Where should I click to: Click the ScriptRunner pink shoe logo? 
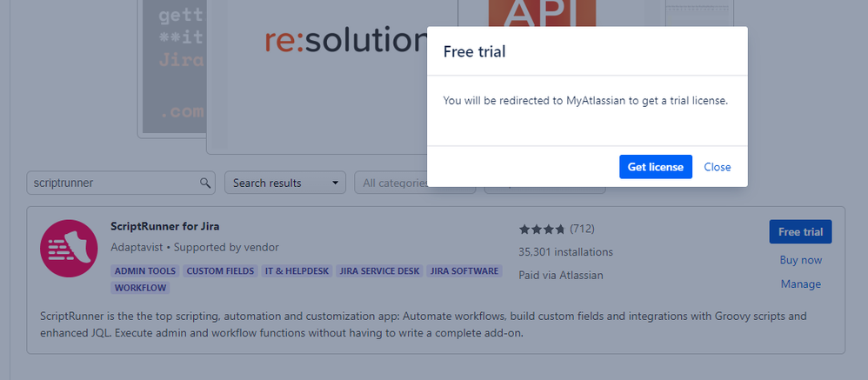[x=70, y=249]
